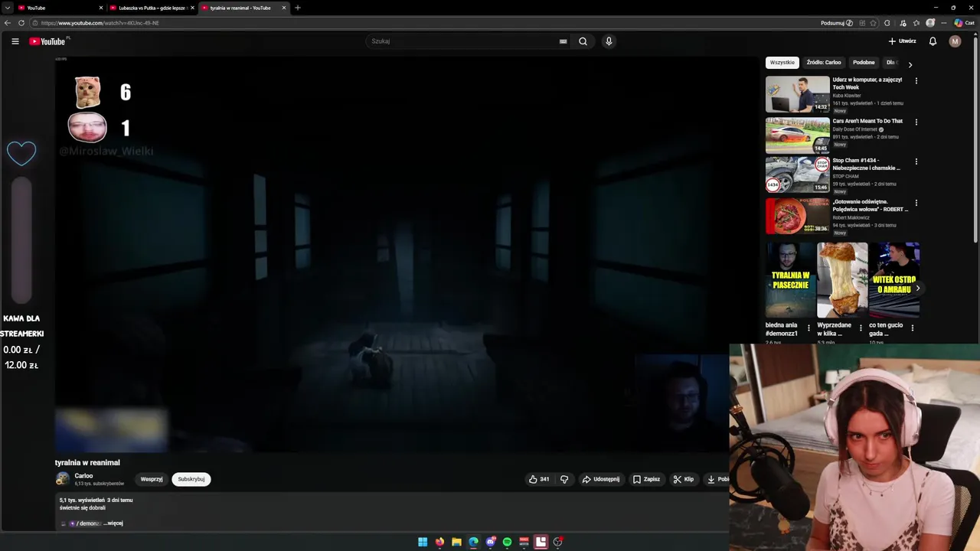
Task: Open the Copilot Czat button
Action: point(964,23)
